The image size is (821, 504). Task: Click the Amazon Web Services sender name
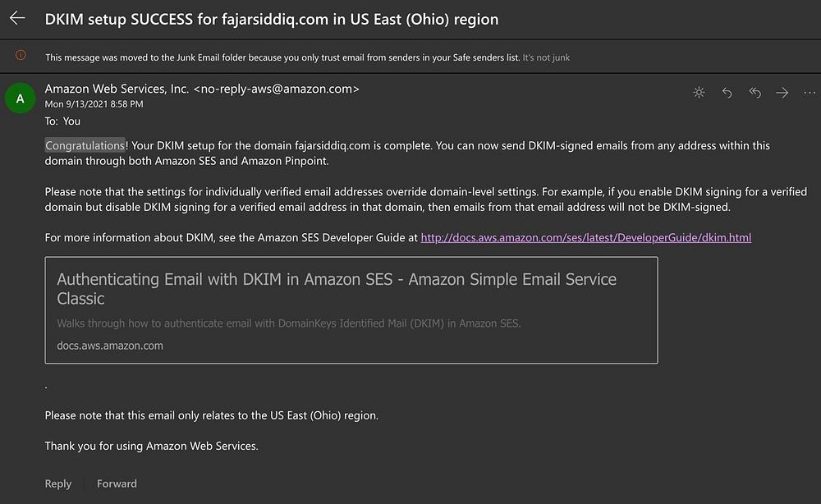(117, 89)
